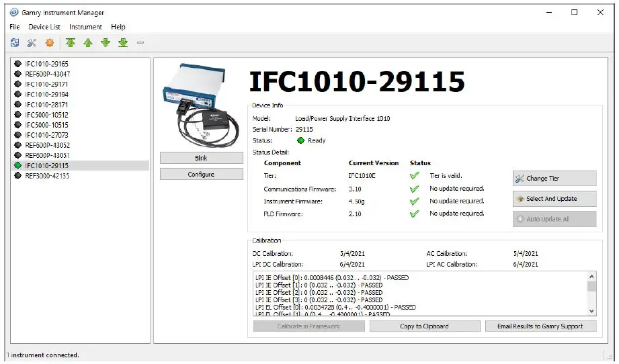The width and height of the screenshot is (619, 364).
Task: Select REF3000-42135 in the device list
Action: [81, 175]
